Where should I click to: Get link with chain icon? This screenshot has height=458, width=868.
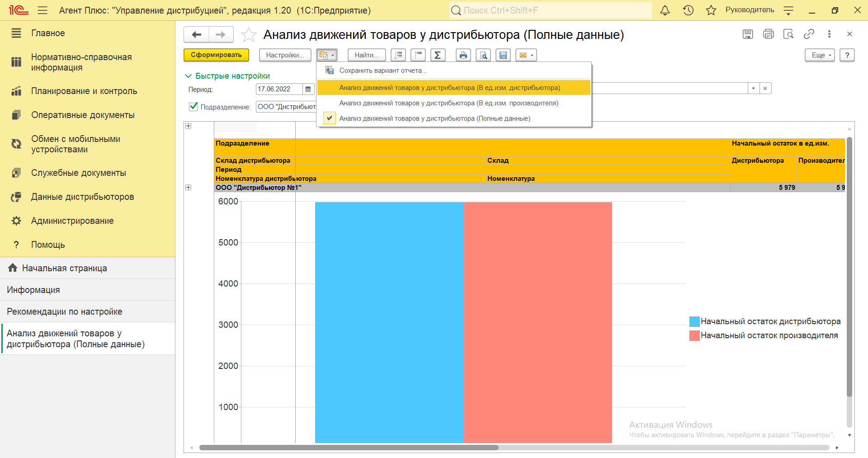[x=809, y=34]
